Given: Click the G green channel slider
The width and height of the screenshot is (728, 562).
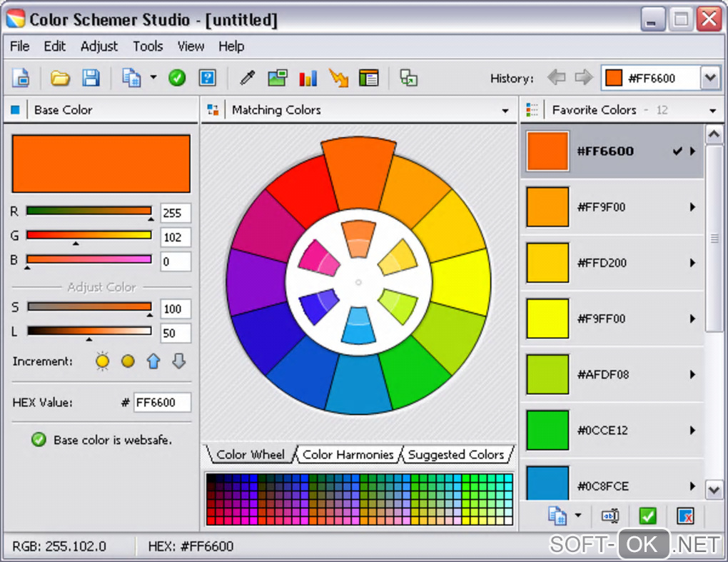Looking at the screenshot, I should click(89, 235).
